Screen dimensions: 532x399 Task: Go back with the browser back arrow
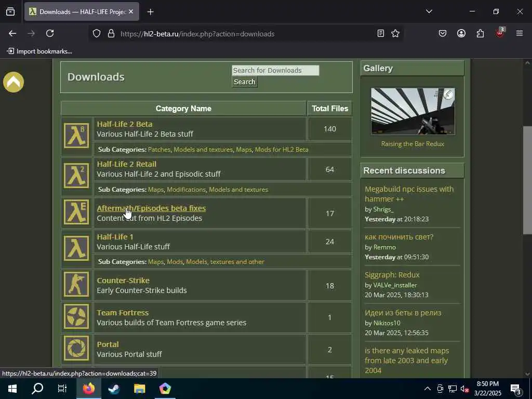12,33
